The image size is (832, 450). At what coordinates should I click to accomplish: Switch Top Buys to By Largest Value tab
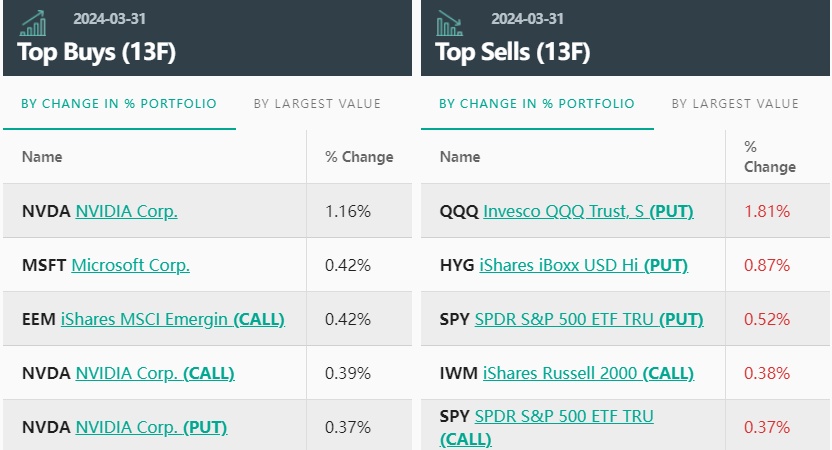[317, 103]
